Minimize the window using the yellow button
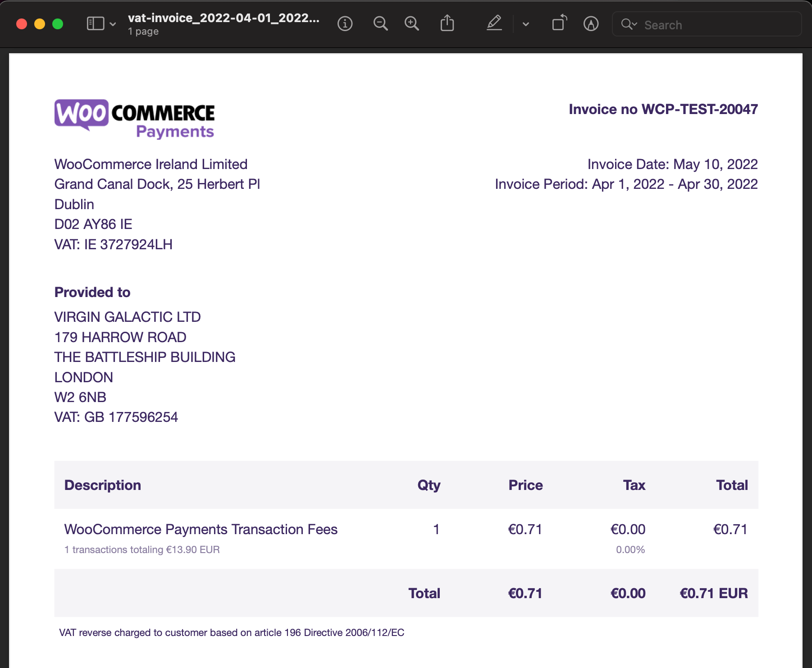The height and width of the screenshot is (668, 812). coord(40,24)
